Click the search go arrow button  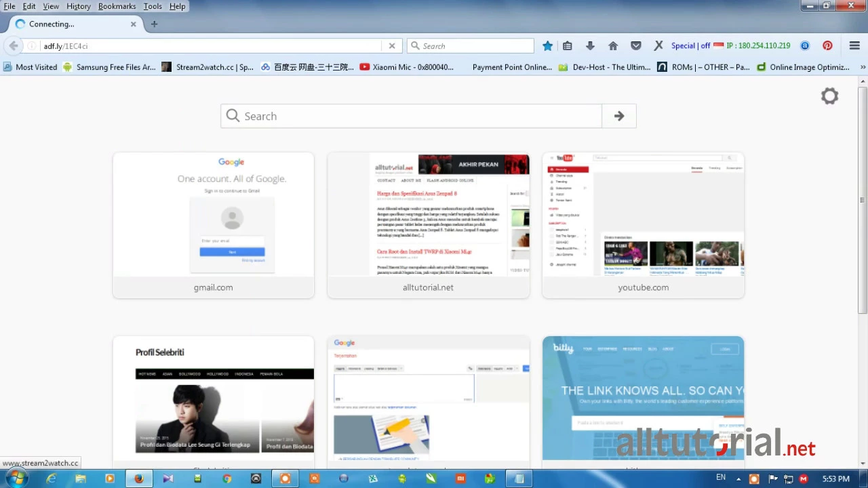coord(619,116)
